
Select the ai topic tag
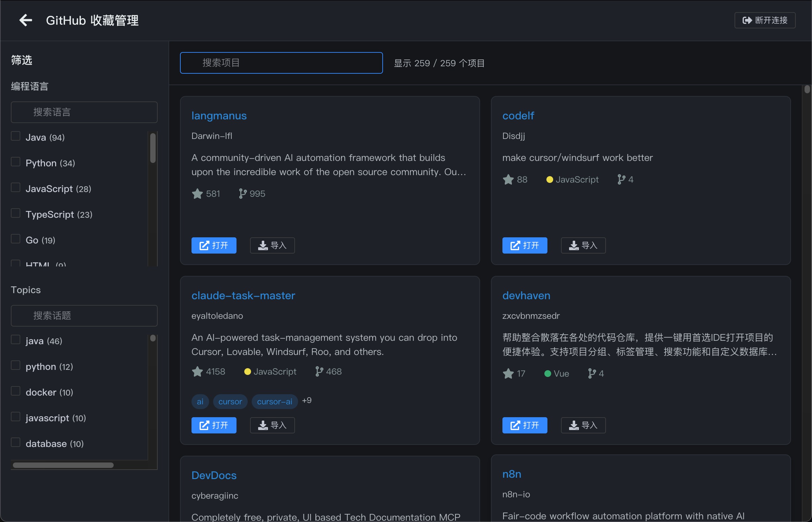click(x=200, y=402)
